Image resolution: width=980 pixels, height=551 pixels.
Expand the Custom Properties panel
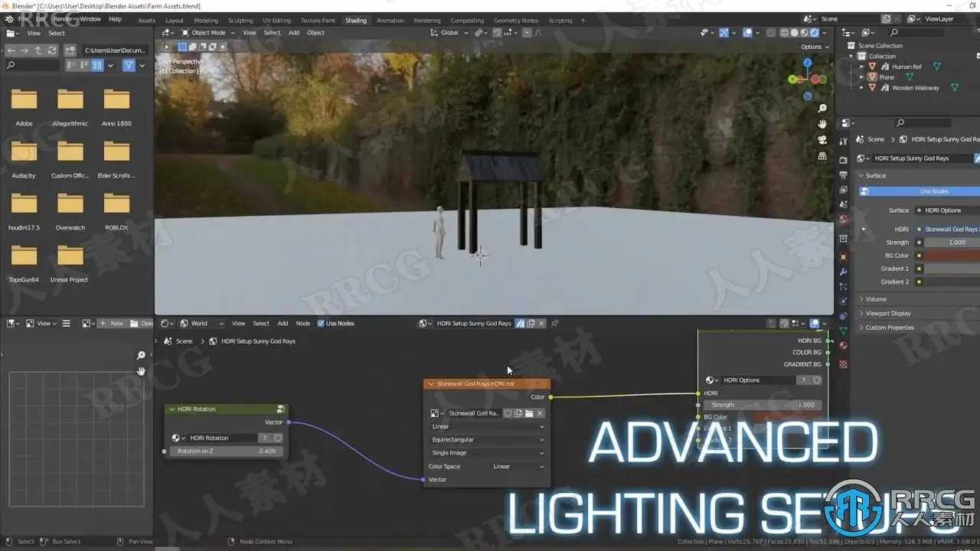point(889,328)
